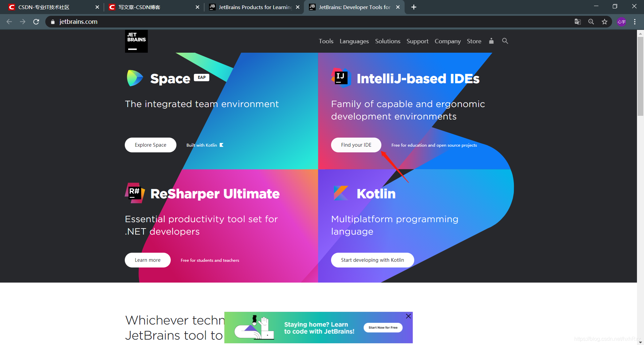
Task: Click the zoom magnifier icon in address bar
Action: 591,22
